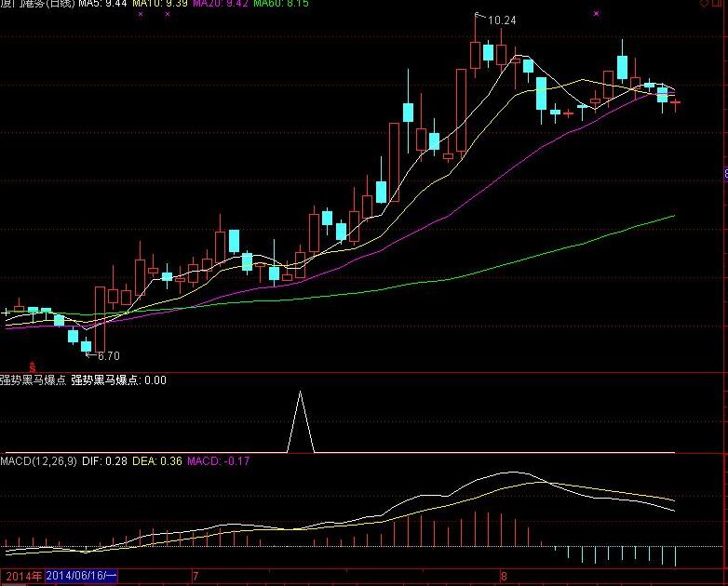
Task: Click the MACD: -0.17 value readout
Action: (x=219, y=460)
